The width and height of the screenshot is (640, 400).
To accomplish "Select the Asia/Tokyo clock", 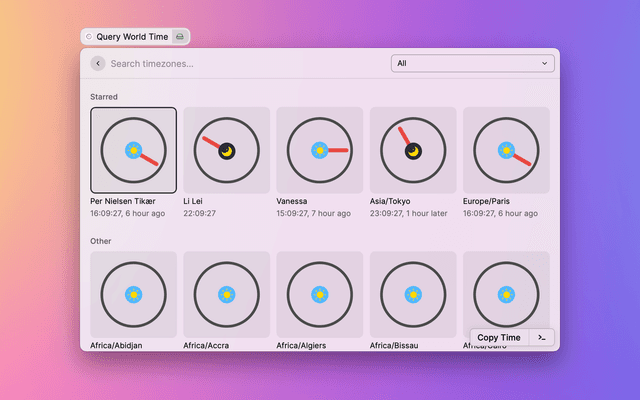I will point(413,150).
